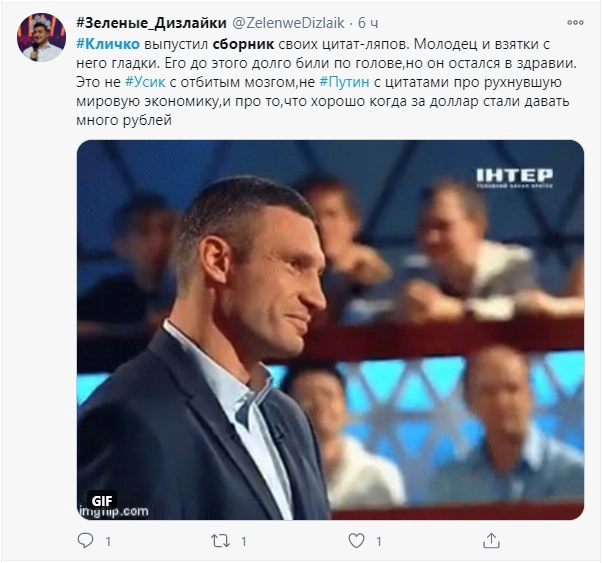Click the GIF badge on the media
The image size is (602, 563).
[x=102, y=501]
